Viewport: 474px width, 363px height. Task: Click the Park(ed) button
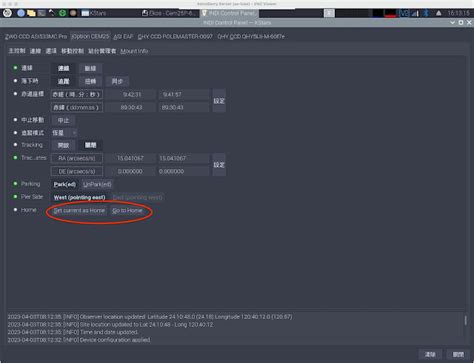pyautogui.click(x=65, y=184)
